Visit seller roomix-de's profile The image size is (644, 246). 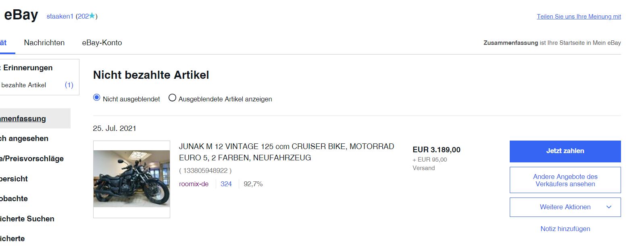click(194, 184)
